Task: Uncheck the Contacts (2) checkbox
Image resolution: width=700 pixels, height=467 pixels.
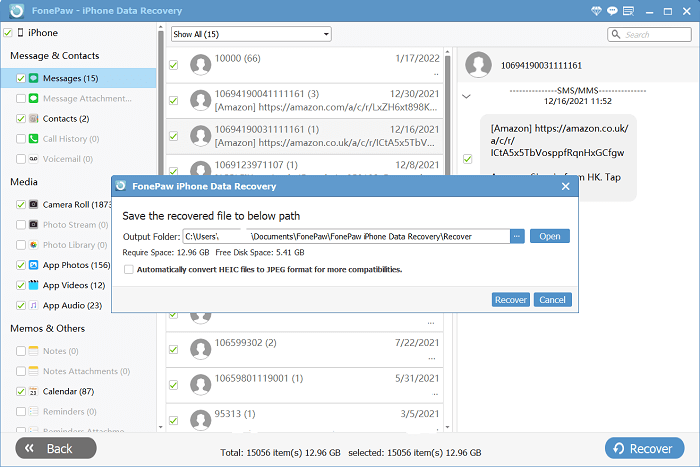Action: coord(21,118)
